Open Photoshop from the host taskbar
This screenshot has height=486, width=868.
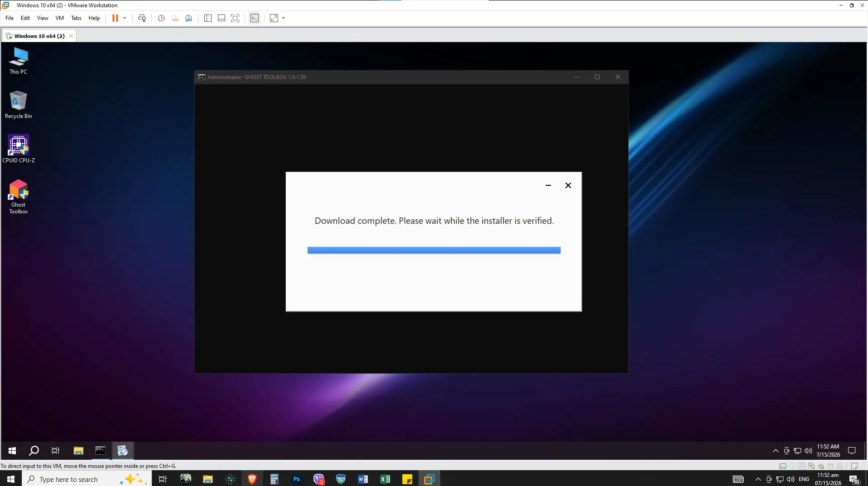297,479
